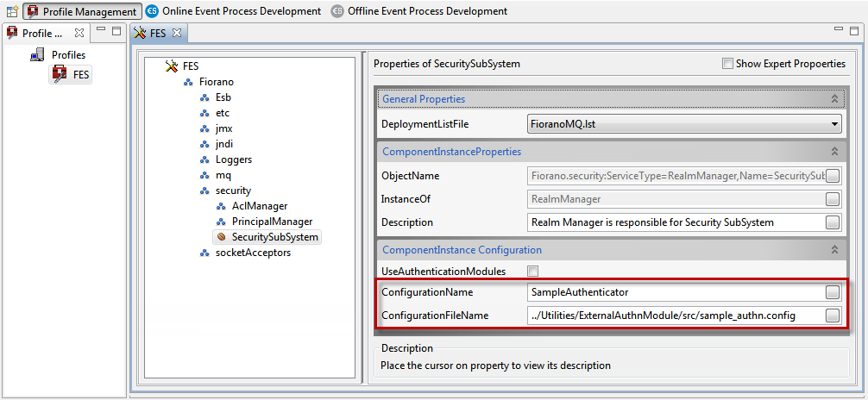Select the Esb node icon

pos(204,98)
